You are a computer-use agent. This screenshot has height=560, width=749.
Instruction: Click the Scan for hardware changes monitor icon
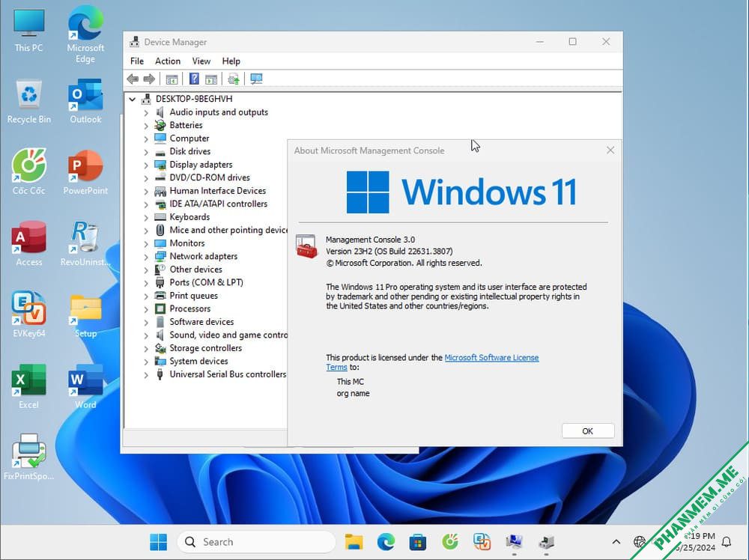(x=256, y=79)
